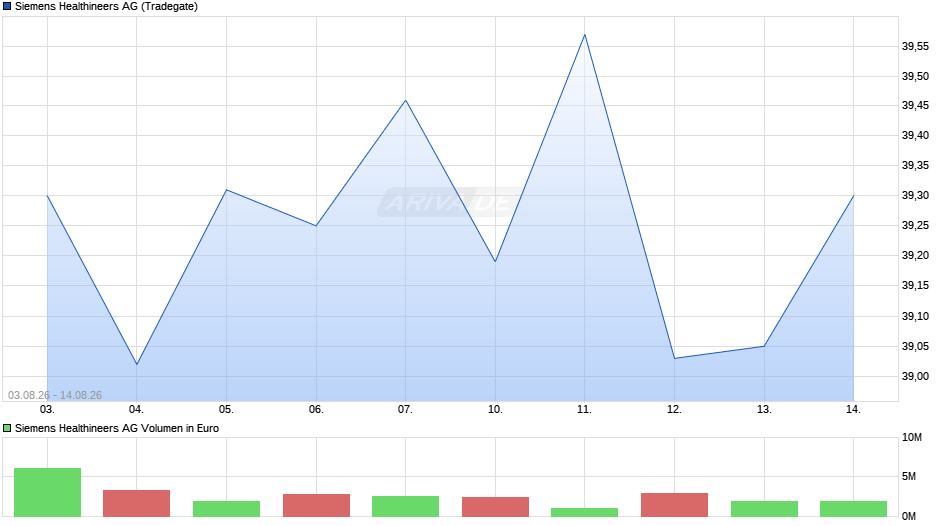The width and height of the screenshot is (940, 526).
Task: Click the price low point on the 04.
Action: click(x=137, y=364)
